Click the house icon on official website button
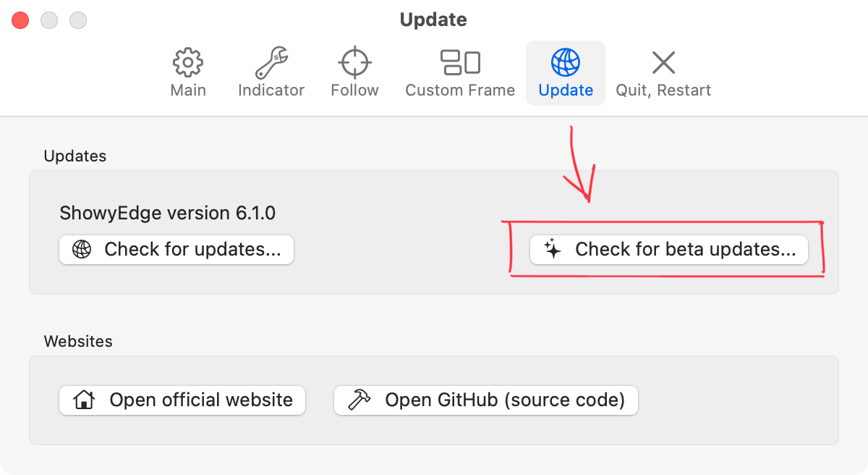Image resolution: width=868 pixels, height=475 pixels. (83, 400)
